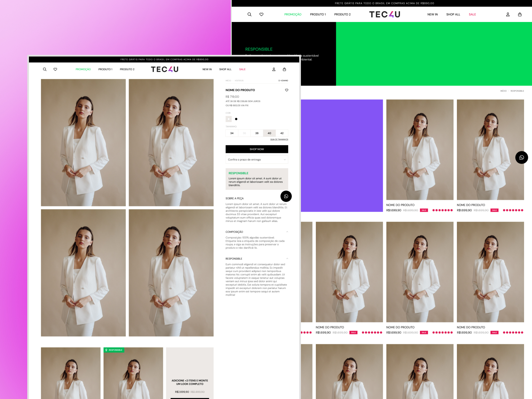Click the account person icon
The width and height of the screenshot is (532, 399).
[x=273, y=69]
